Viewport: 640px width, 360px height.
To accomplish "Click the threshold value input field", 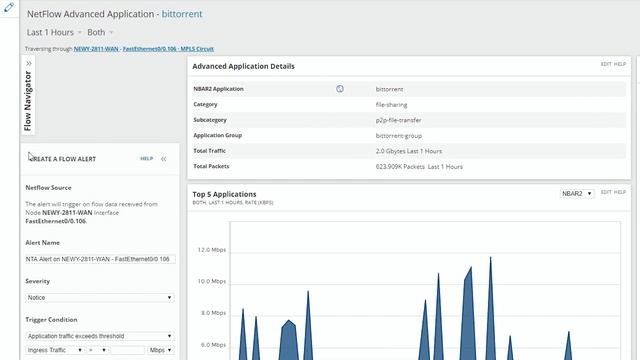I will 128,350.
